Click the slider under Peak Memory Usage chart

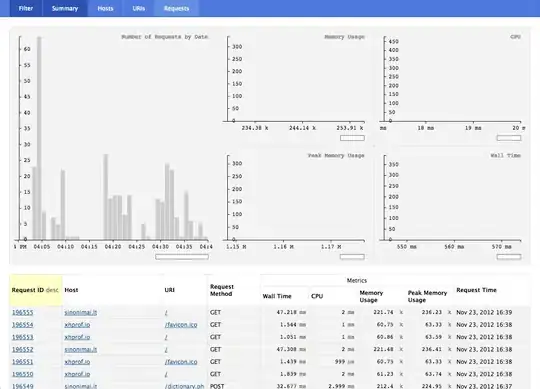(352, 257)
